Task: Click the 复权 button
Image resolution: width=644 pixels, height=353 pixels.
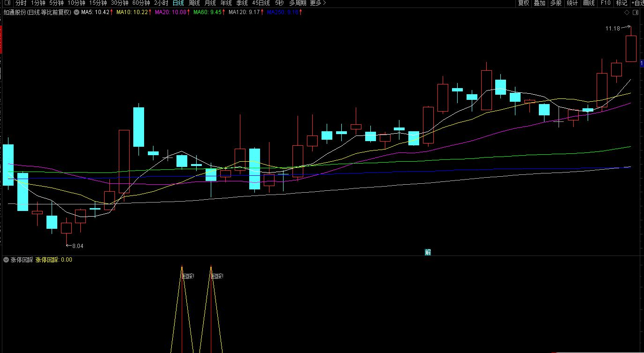Action: coord(523,3)
